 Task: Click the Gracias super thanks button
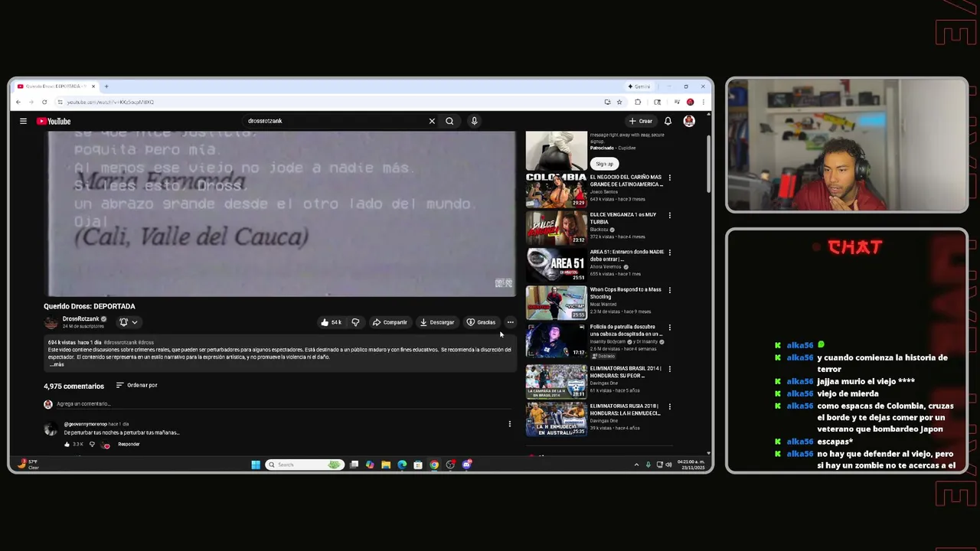coord(482,322)
